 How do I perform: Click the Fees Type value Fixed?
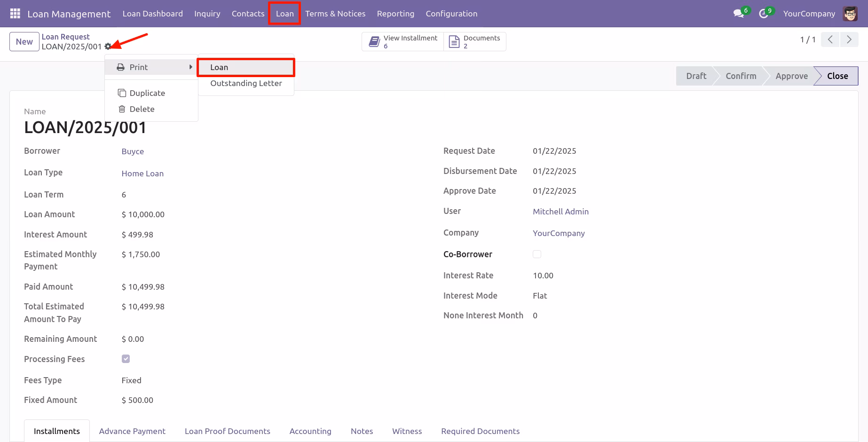coord(131,380)
